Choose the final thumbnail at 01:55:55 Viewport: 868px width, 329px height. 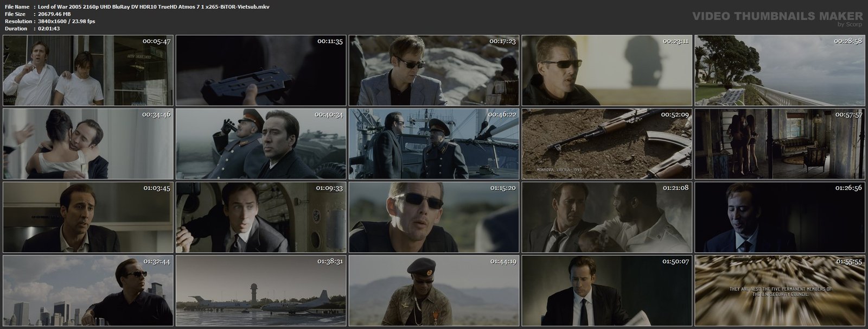click(x=780, y=290)
